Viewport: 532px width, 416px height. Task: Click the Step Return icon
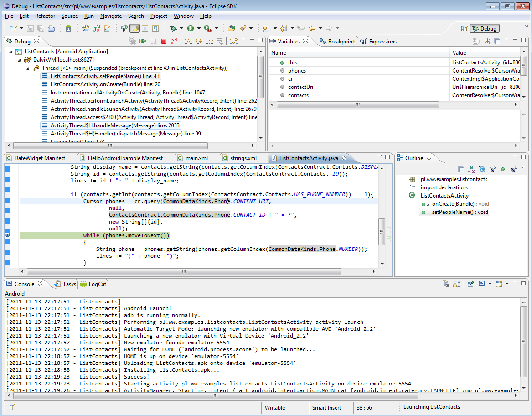click(210, 41)
